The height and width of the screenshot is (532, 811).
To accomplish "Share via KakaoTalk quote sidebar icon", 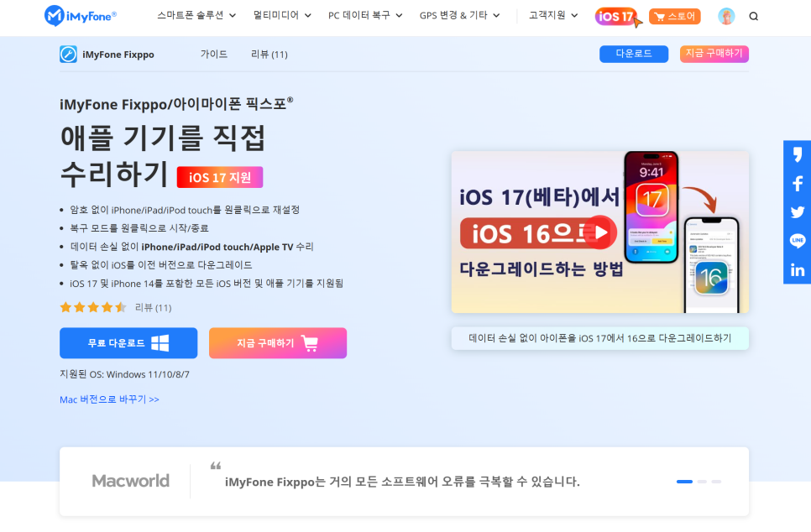I will (797, 154).
